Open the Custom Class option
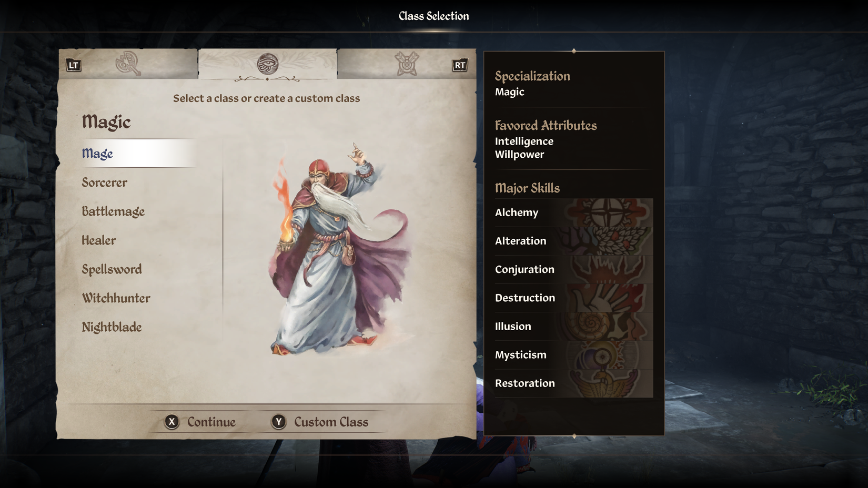The height and width of the screenshot is (488, 868). pos(320,422)
